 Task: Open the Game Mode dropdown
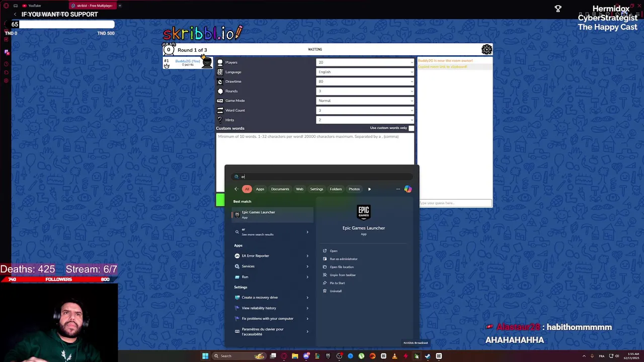[365, 101]
